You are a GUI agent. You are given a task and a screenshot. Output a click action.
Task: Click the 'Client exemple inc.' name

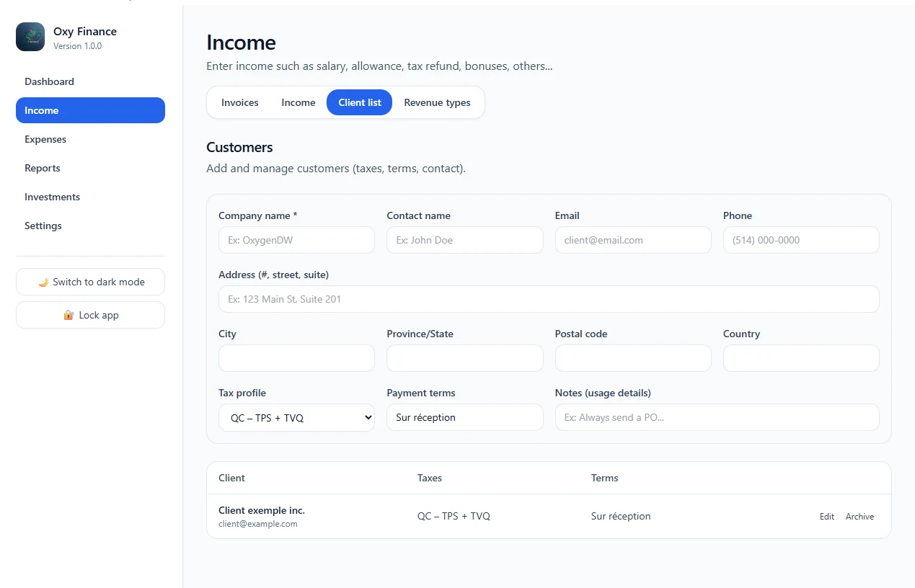pyautogui.click(x=262, y=510)
